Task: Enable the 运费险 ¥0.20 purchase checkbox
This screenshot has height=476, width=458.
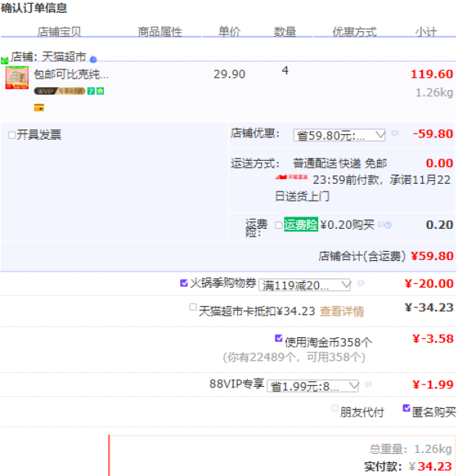Action: pos(279,225)
